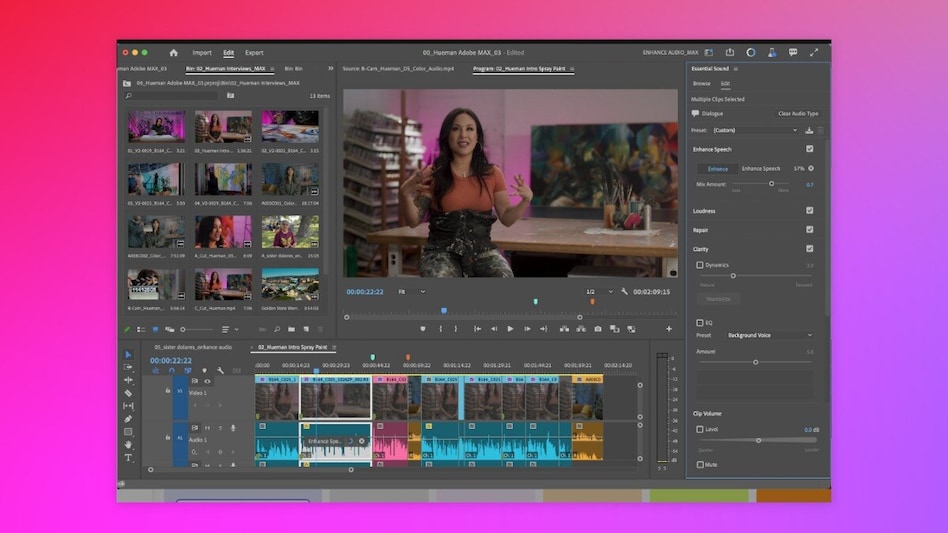Enable the Dynamics checkbox

point(700,265)
